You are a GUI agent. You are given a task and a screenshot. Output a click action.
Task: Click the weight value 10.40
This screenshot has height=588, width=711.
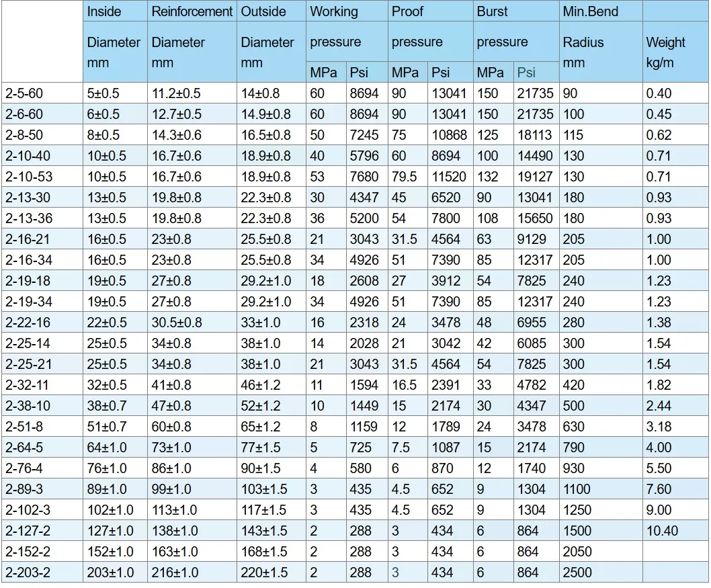coord(662,531)
